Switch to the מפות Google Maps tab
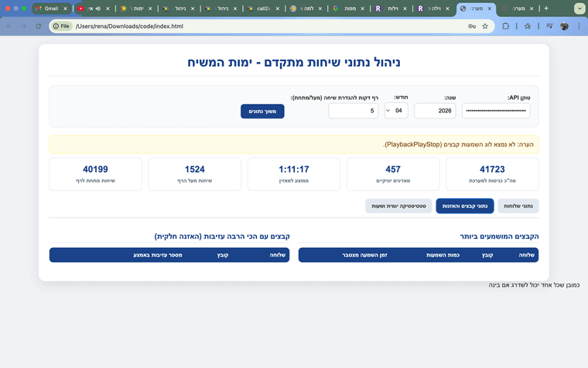The height and width of the screenshot is (368, 588). (x=349, y=9)
